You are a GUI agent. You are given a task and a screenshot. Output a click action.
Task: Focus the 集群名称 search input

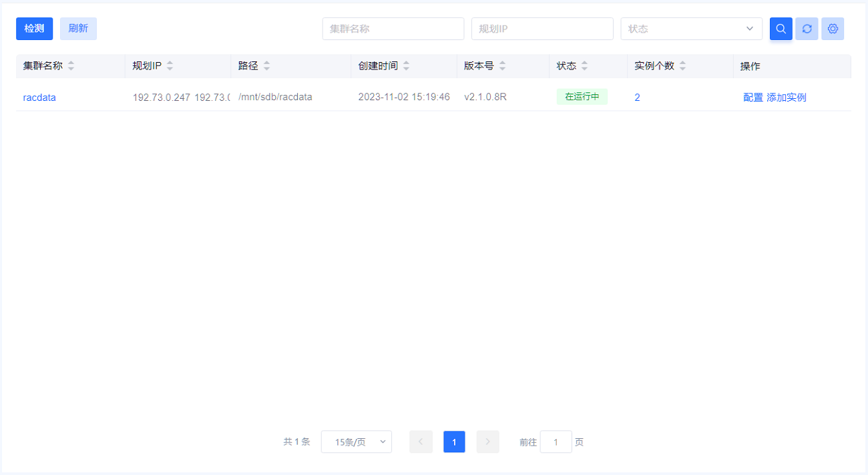393,29
